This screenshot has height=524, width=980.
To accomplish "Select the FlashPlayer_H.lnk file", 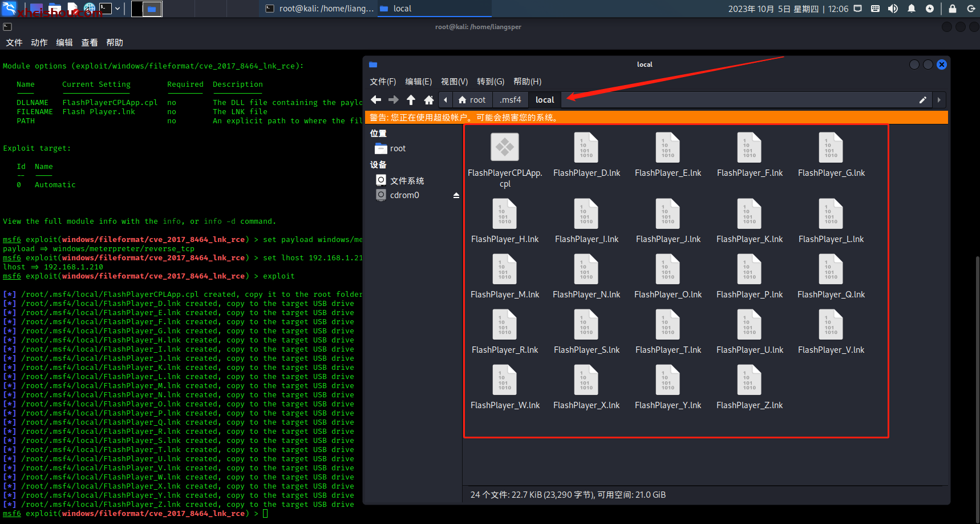I will [x=505, y=221].
